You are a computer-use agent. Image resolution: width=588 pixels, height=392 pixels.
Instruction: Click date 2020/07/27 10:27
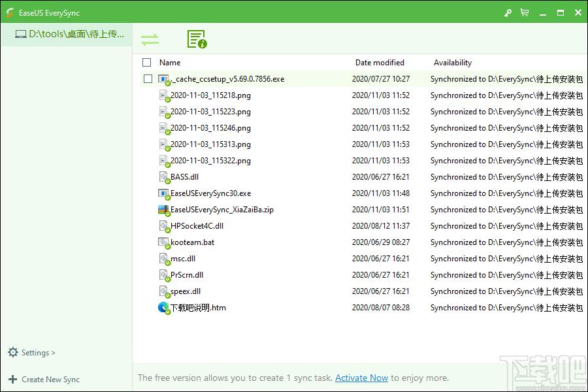tap(381, 79)
